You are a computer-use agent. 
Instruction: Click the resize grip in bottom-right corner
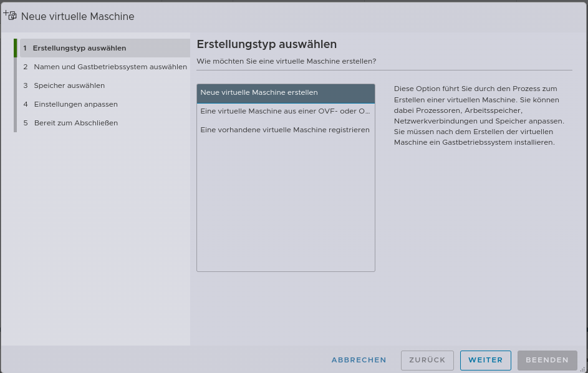(584, 369)
